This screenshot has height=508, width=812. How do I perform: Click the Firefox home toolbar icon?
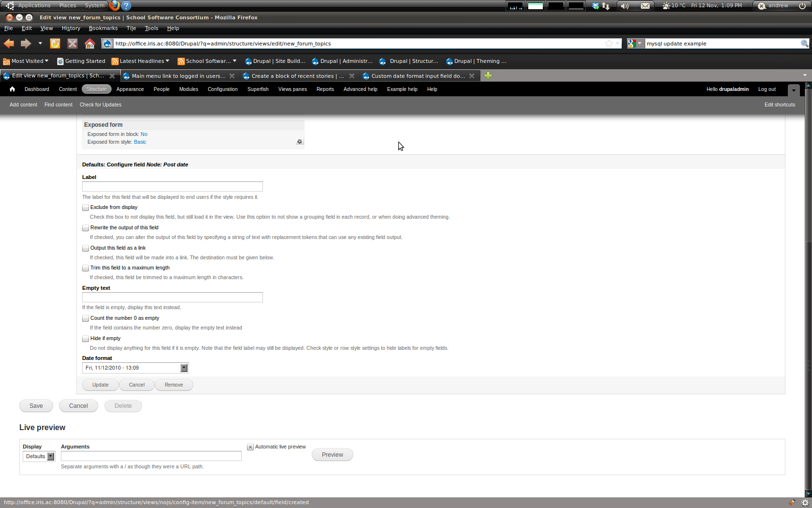tap(90, 44)
